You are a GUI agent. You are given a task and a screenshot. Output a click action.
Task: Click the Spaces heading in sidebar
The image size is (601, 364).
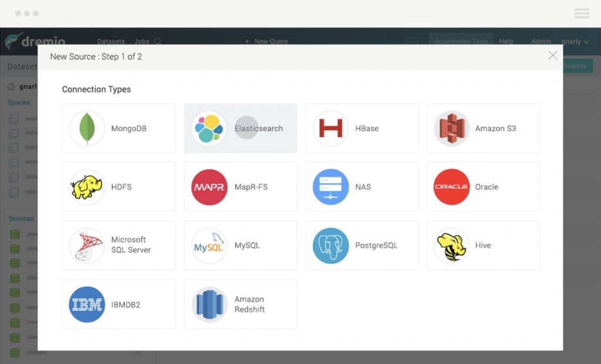pos(18,103)
